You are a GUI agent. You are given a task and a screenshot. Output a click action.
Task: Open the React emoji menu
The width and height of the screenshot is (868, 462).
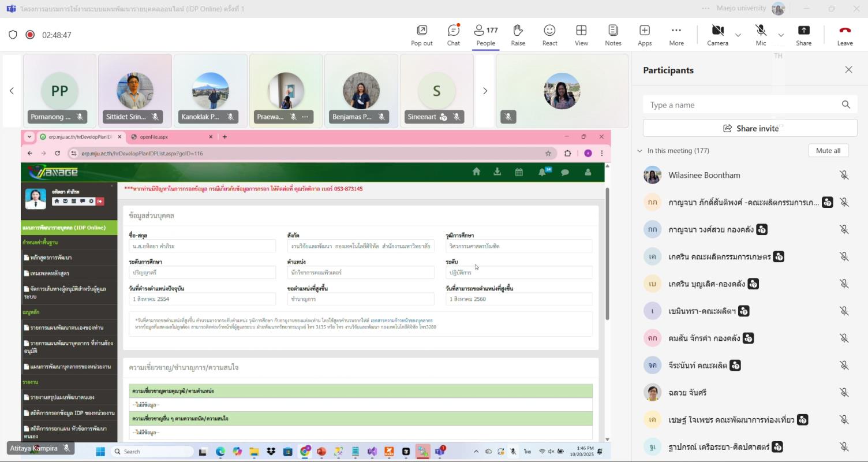pyautogui.click(x=549, y=35)
